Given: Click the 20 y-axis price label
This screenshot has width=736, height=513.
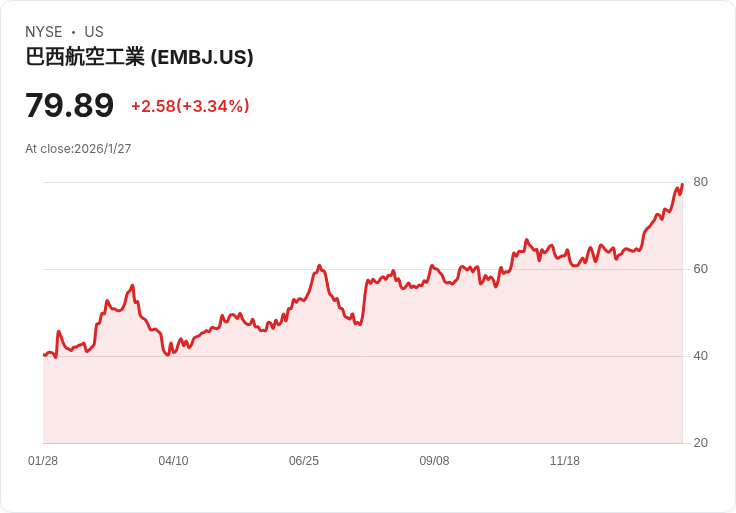Looking at the screenshot, I should (x=700, y=443).
